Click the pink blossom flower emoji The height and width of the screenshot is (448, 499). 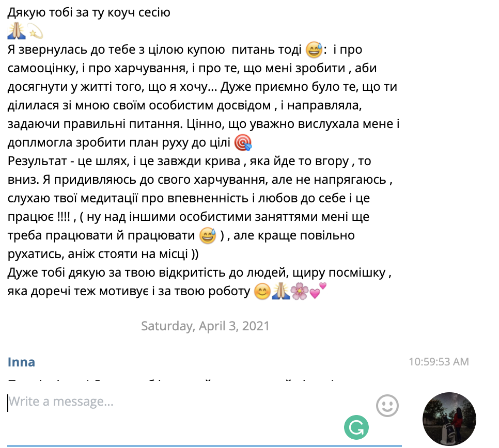(x=300, y=292)
